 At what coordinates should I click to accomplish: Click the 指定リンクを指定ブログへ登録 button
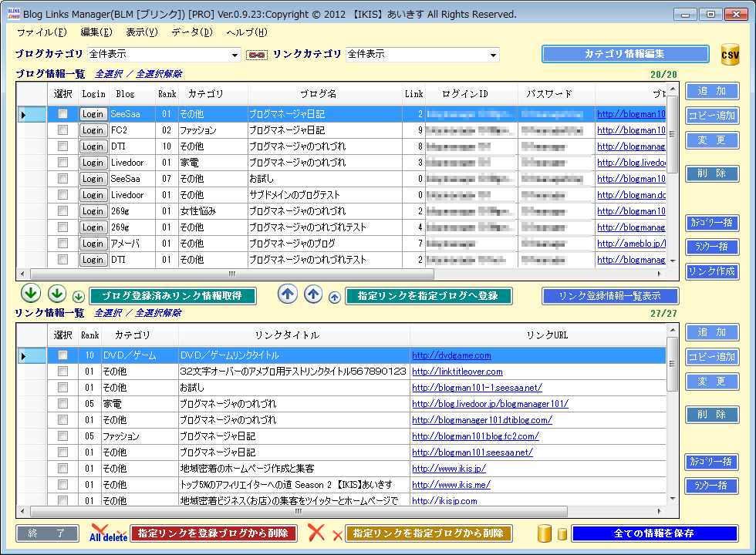[x=429, y=296]
